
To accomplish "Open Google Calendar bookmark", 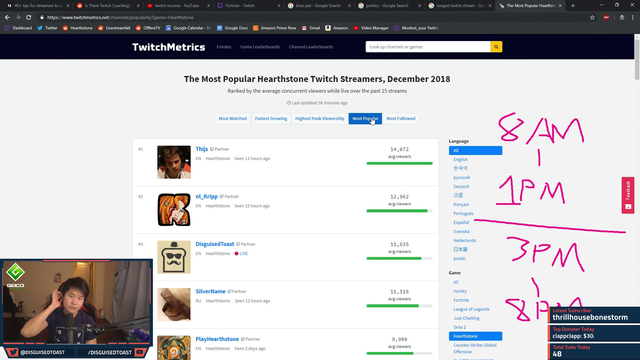I will (188, 28).
